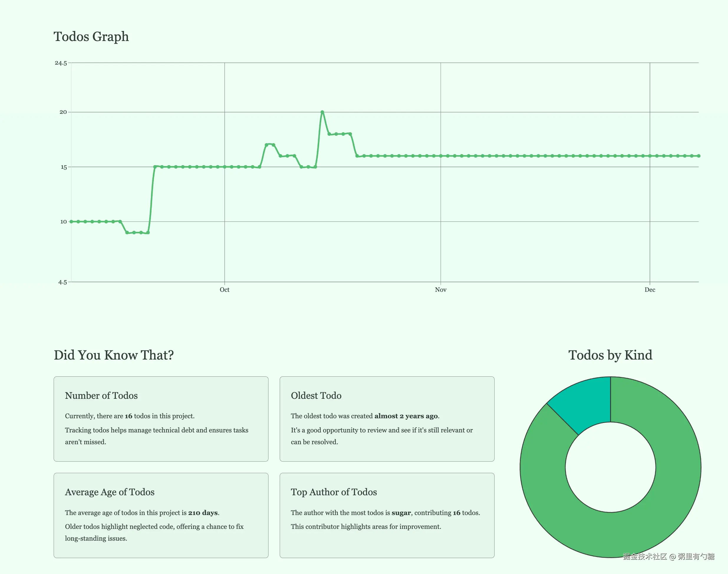Open the Number of Todos card
This screenshot has width=728, height=574.
161,419
